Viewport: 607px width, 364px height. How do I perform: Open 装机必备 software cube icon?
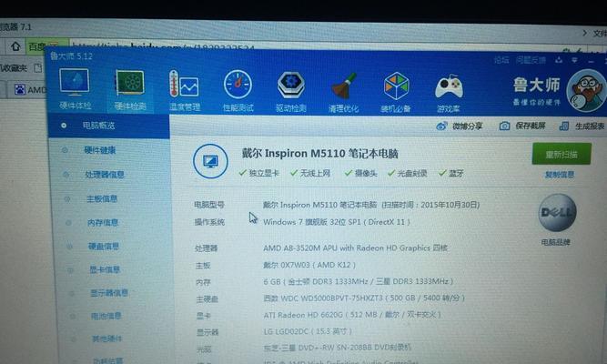pyautogui.click(x=396, y=92)
